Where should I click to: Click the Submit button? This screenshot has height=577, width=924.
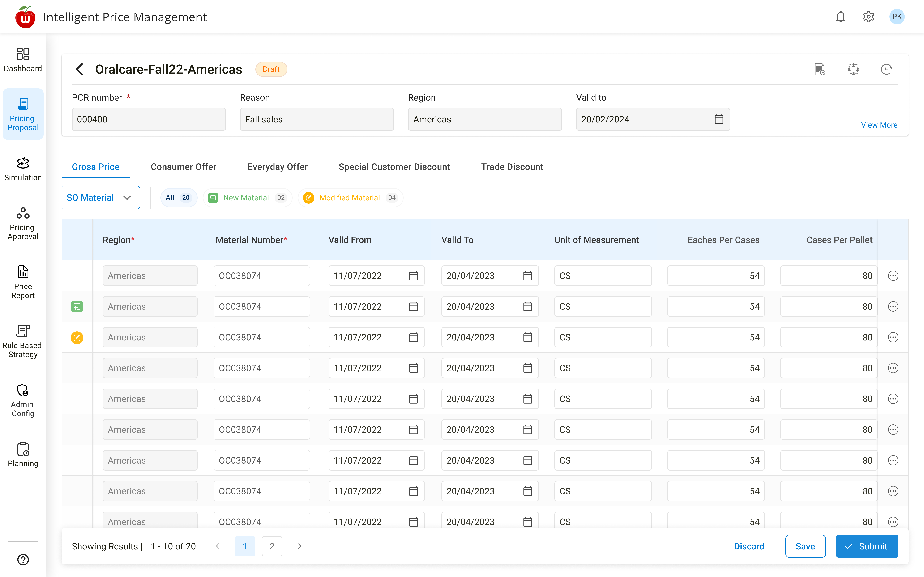point(867,546)
